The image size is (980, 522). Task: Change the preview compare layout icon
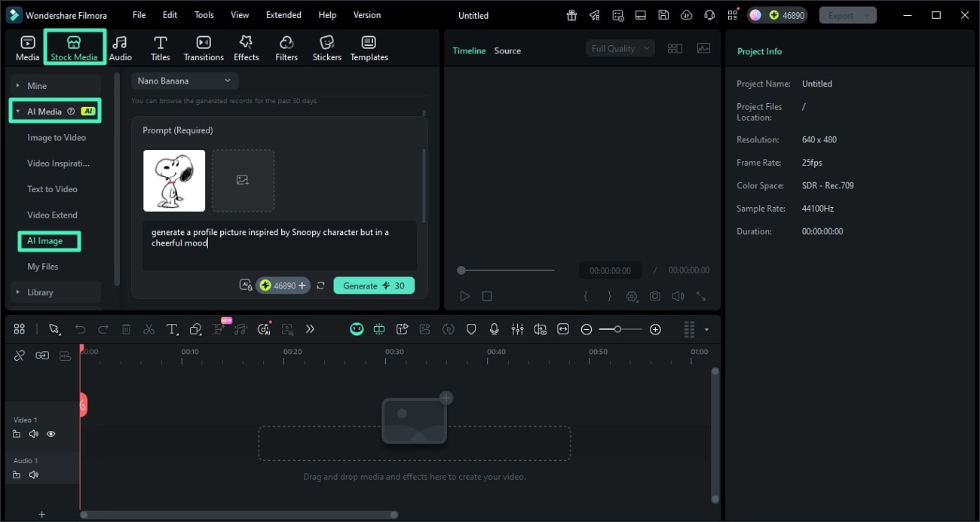point(675,48)
